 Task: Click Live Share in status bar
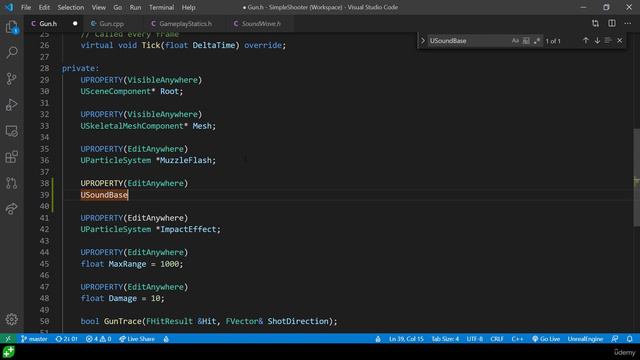point(137,339)
